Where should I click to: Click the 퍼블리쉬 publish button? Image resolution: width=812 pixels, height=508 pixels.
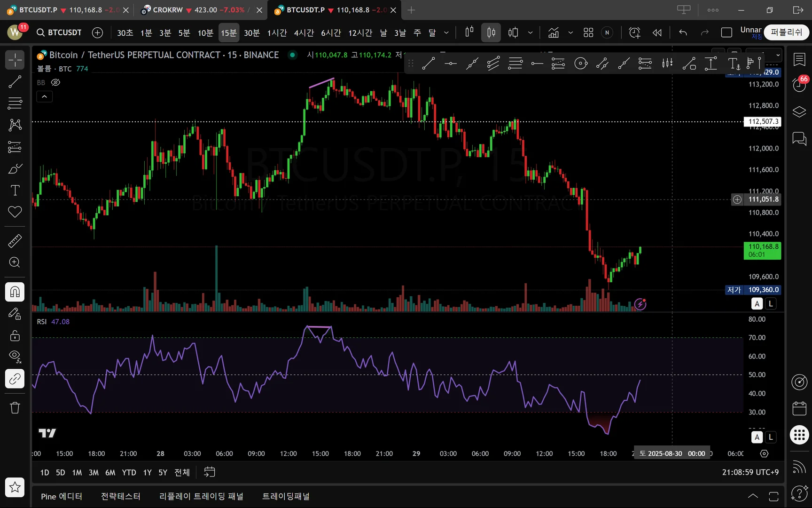pos(787,32)
